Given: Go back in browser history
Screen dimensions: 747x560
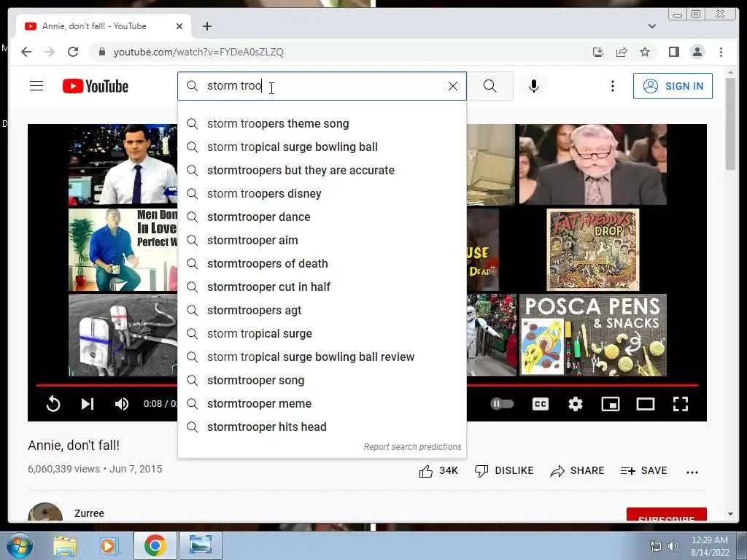Looking at the screenshot, I should (26, 52).
